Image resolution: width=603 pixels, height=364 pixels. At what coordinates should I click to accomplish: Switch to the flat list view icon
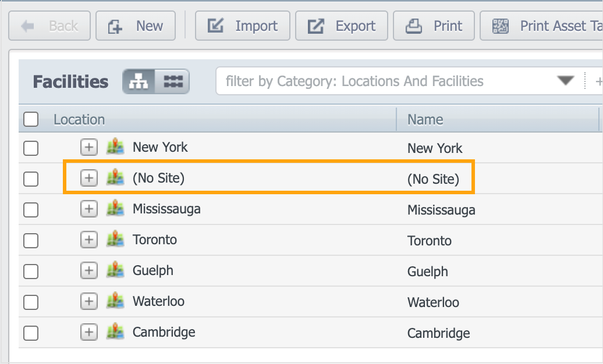coord(173,82)
